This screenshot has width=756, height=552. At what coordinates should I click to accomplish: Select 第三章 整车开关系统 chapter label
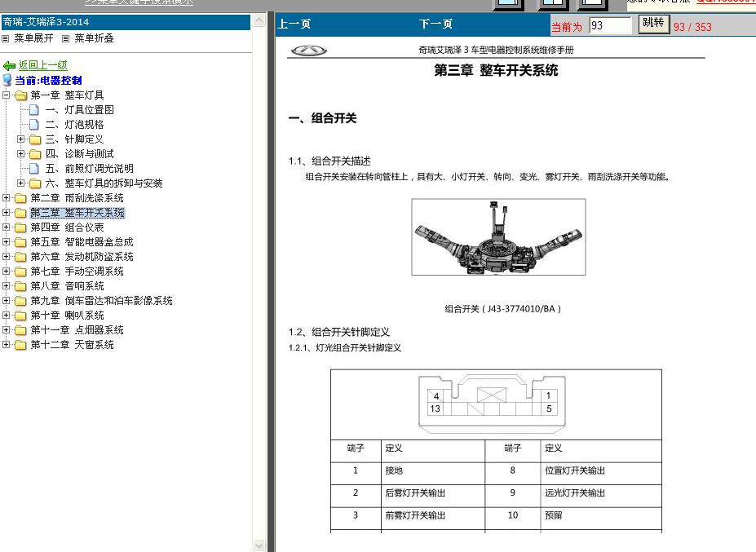77,213
